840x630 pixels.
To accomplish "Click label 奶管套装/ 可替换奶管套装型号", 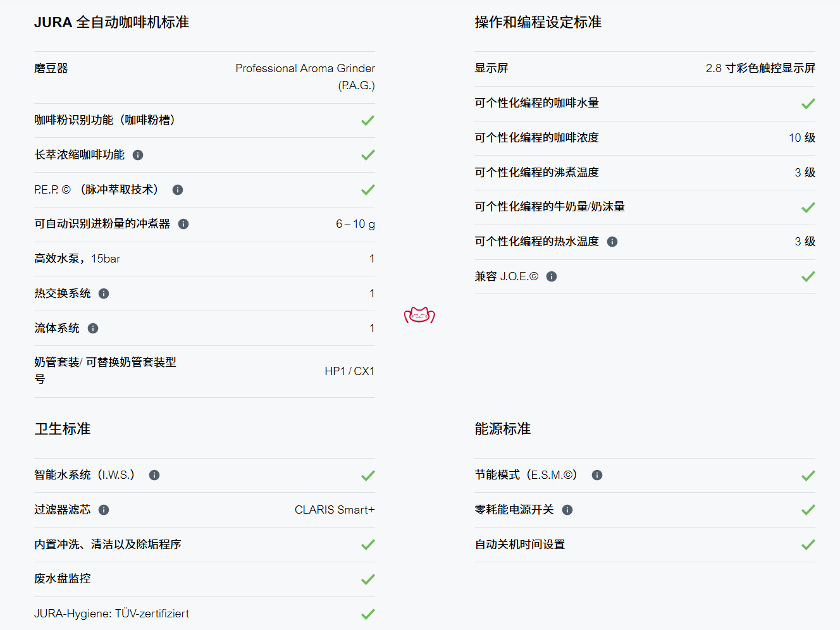I will point(105,371).
